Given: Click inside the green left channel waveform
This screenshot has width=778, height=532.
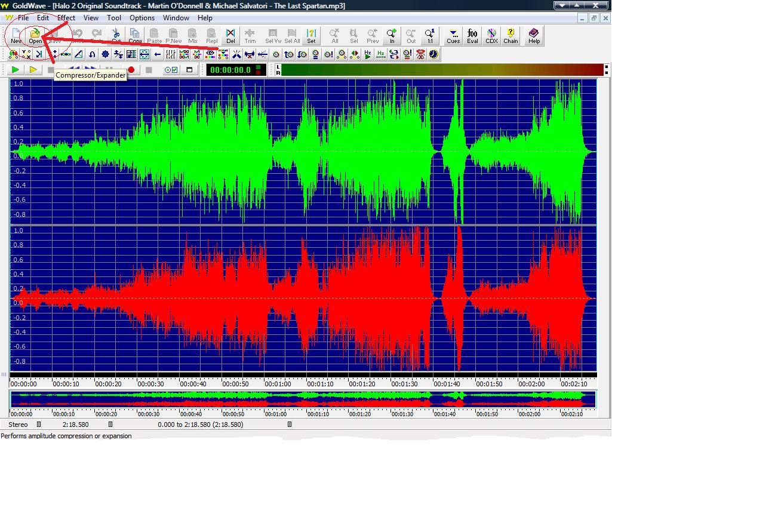Looking at the screenshot, I should (303, 152).
